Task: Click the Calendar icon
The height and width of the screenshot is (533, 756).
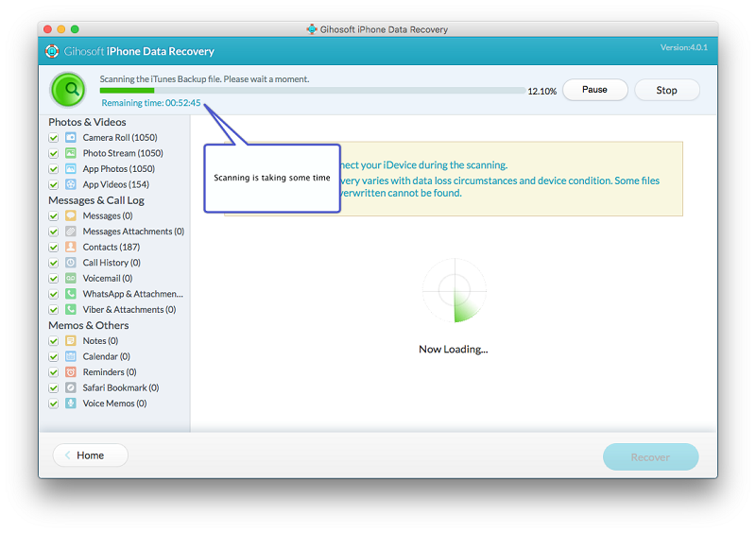Action: click(71, 356)
